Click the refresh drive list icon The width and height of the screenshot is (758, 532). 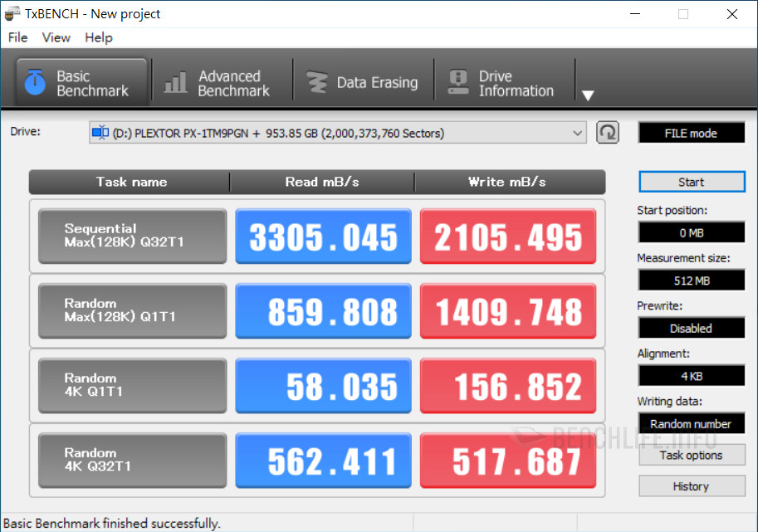tap(608, 133)
